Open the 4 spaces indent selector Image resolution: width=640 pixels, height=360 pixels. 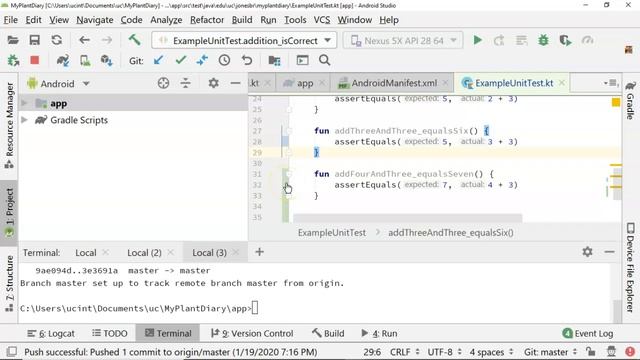coord(491,352)
